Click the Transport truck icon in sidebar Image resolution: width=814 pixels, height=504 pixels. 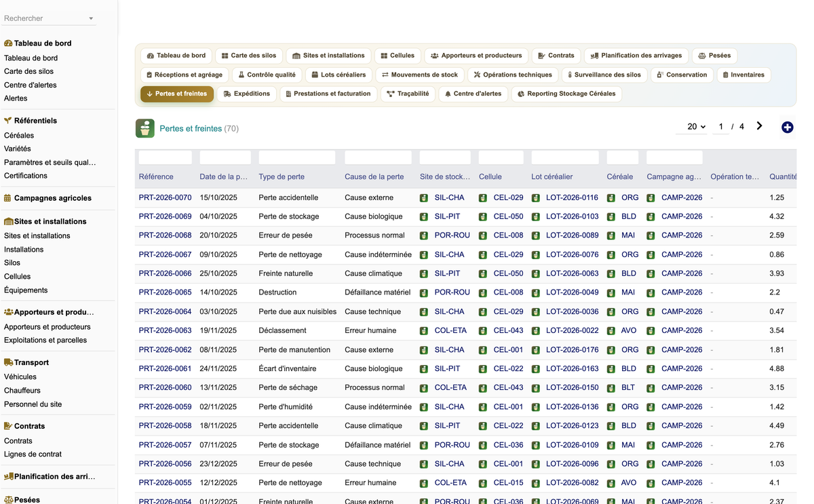(x=8, y=362)
